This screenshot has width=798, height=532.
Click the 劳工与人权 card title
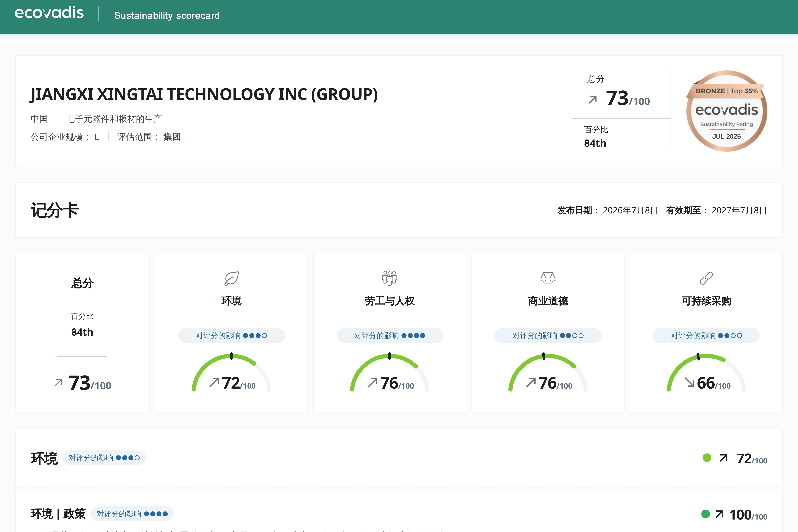(389, 301)
